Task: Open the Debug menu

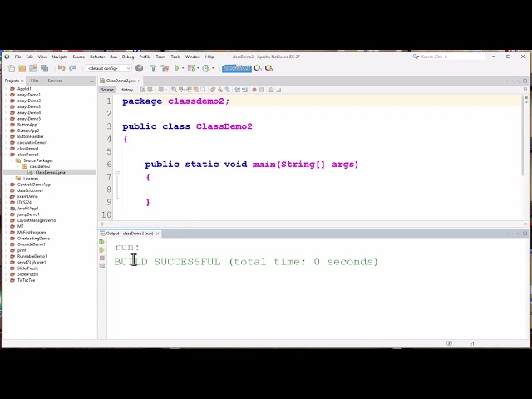Action: (x=128, y=57)
